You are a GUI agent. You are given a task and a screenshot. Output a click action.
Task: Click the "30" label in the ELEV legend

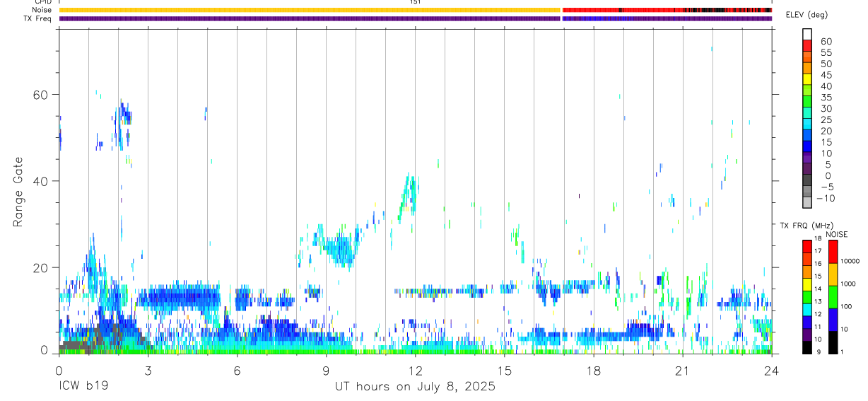(x=826, y=109)
